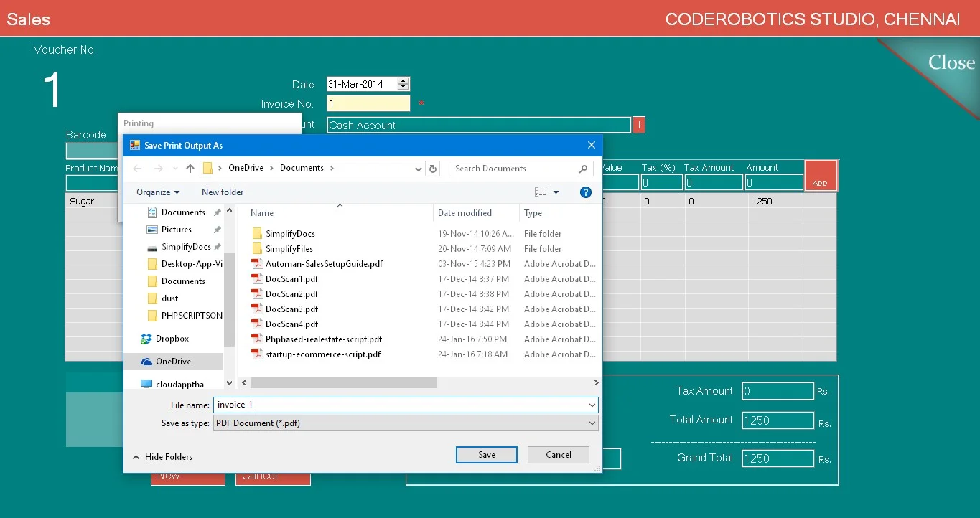Click navigation pane vertical scrollbar
Screen dimensions: 980x518
click(230, 300)
